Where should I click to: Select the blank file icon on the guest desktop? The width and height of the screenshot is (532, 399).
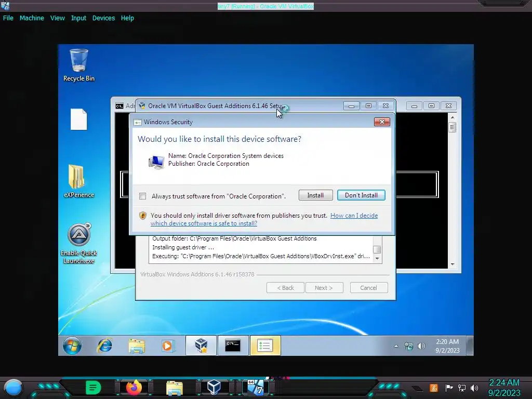[79, 119]
